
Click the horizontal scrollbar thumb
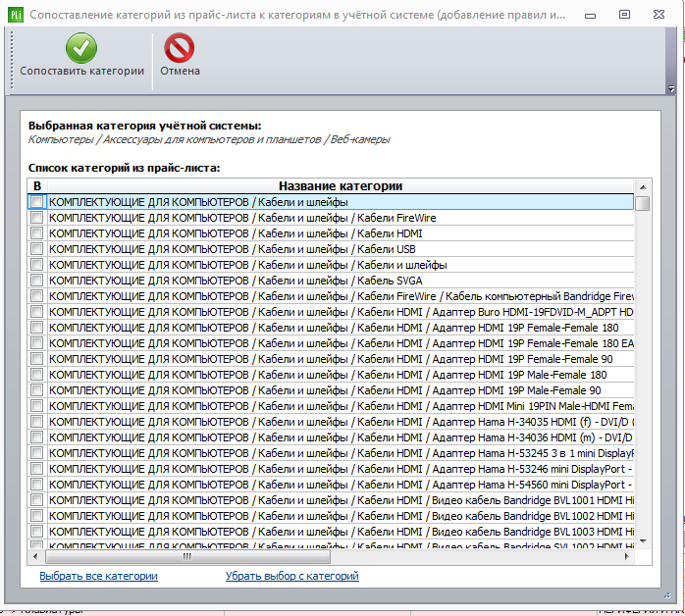[187, 556]
